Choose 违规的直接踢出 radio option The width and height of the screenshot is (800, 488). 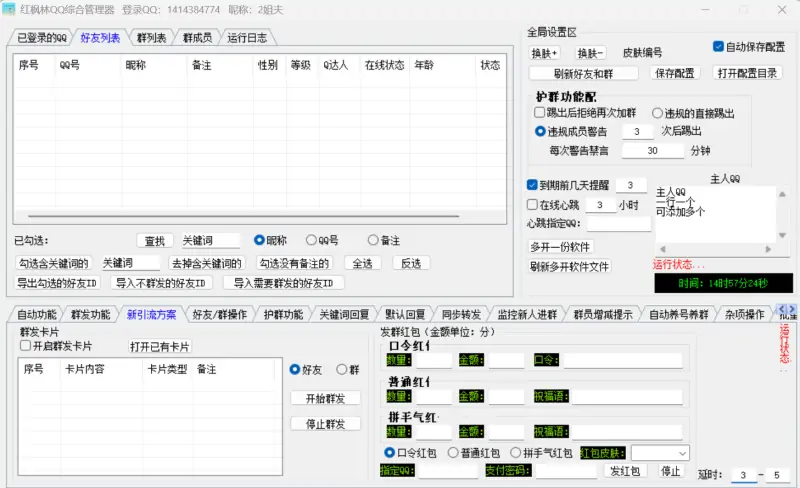658,113
